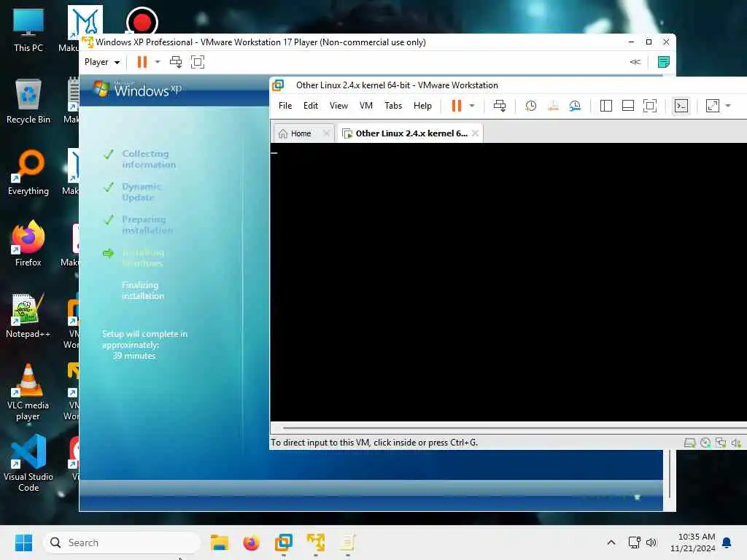Toggle the console view button

tap(681, 106)
